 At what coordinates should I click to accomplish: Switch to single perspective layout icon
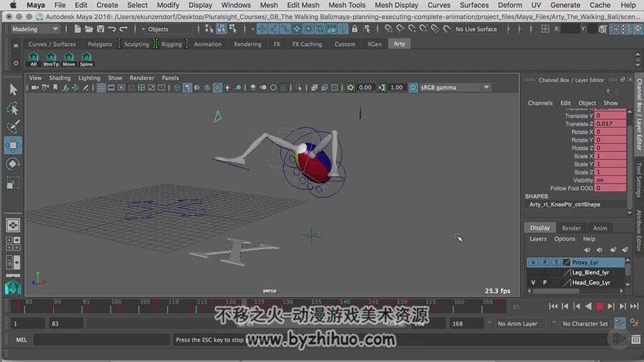13,225
